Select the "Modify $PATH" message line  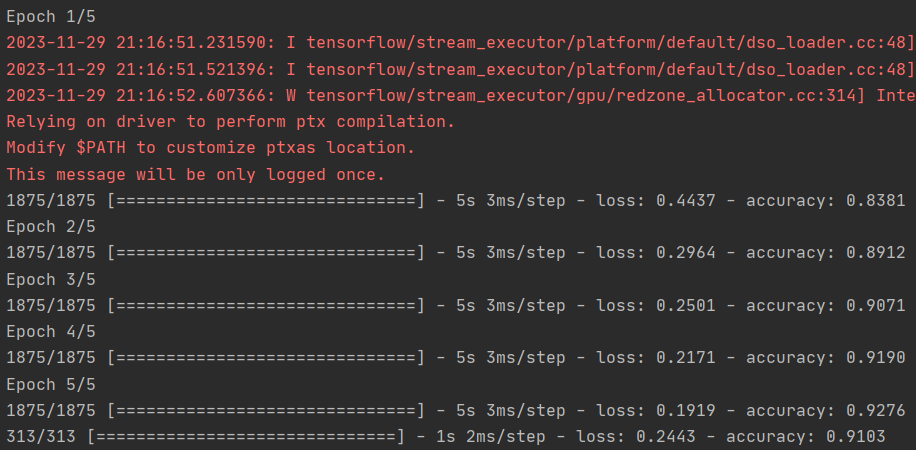[210, 148]
